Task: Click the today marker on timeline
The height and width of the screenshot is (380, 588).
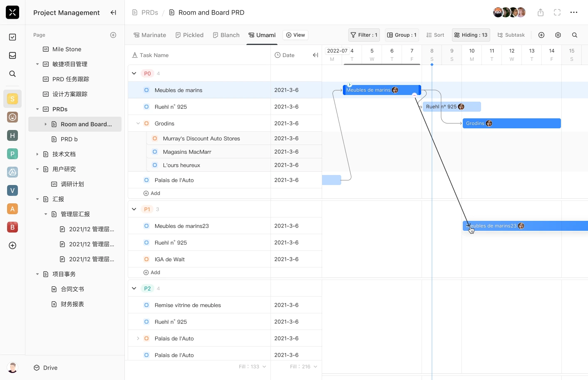Action: pyautogui.click(x=432, y=65)
